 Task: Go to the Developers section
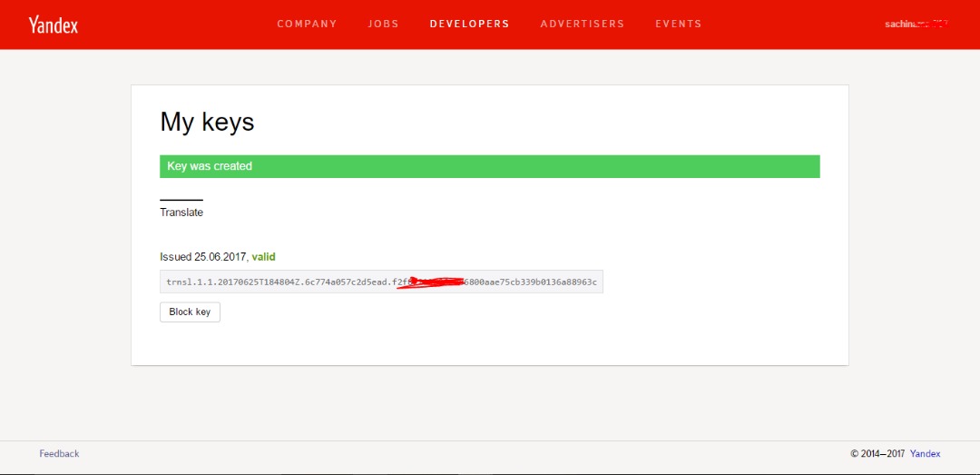(x=469, y=24)
